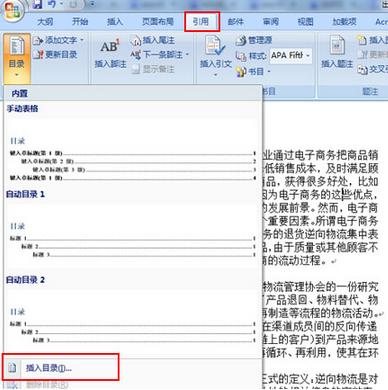The width and height of the screenshot is (388, 390).
Task: Open the 目录 (Table of Contents) ribbon button
Action: pos(17,58)
